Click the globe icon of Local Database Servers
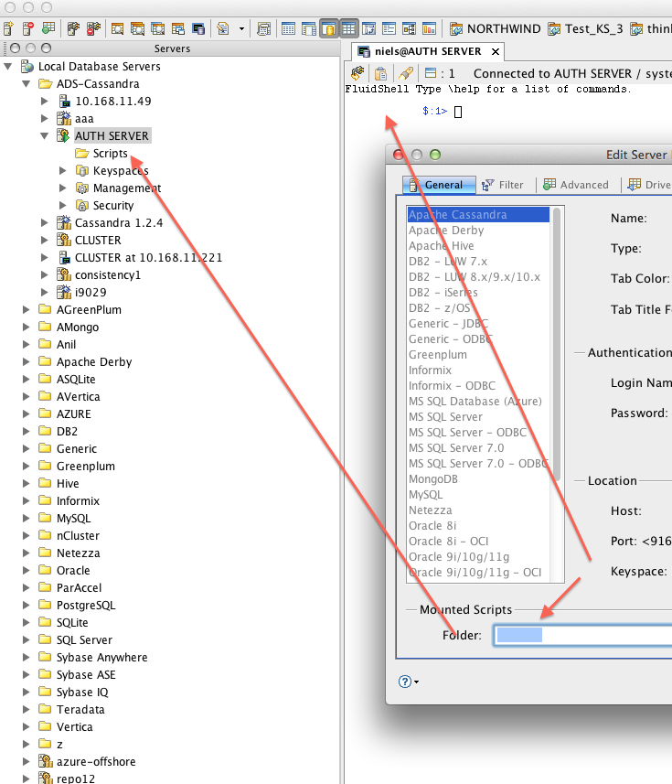The image size is (672, 784). tap(27, 67)
